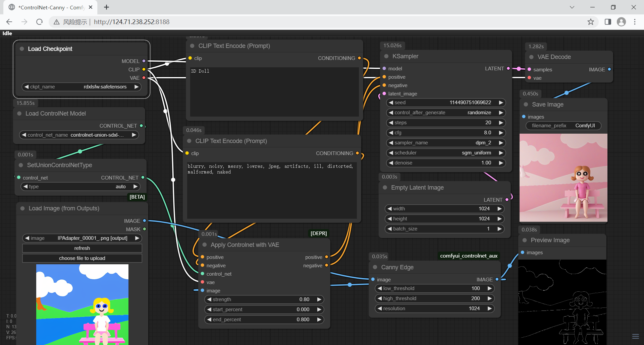The width and height of the screenshot is (644, 345).
Task: Open the ComfyUI hamburger menu icon
Action: point(635,336)
